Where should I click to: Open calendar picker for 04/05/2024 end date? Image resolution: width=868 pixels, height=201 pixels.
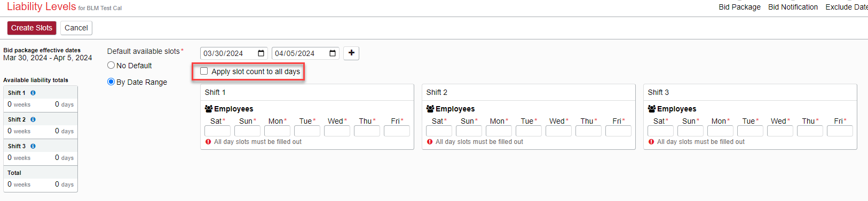point(333,53)
